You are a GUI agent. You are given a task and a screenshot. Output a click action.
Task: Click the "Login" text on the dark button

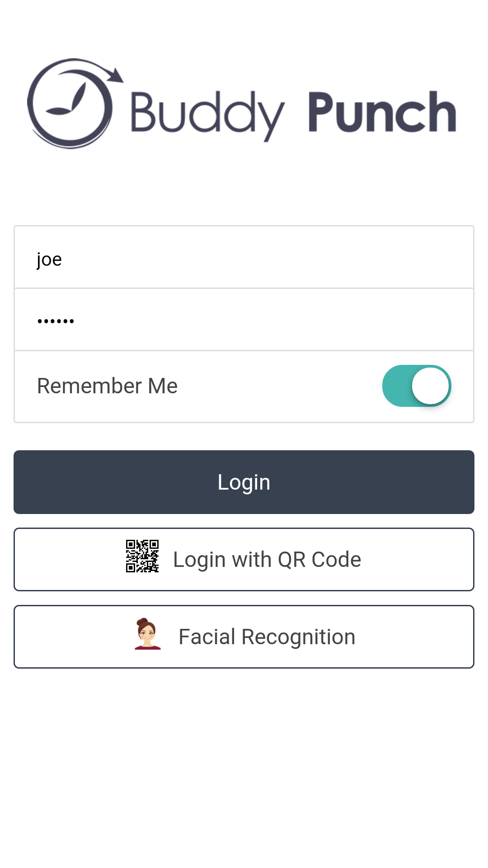click(x=244, y=482)
